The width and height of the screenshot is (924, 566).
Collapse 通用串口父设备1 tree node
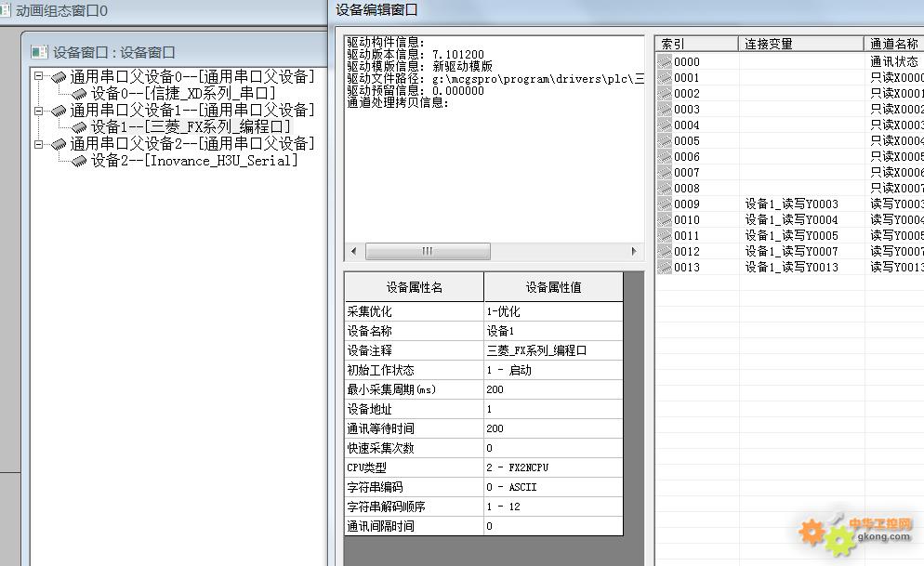pyautogui.click(x=38, y=111)
